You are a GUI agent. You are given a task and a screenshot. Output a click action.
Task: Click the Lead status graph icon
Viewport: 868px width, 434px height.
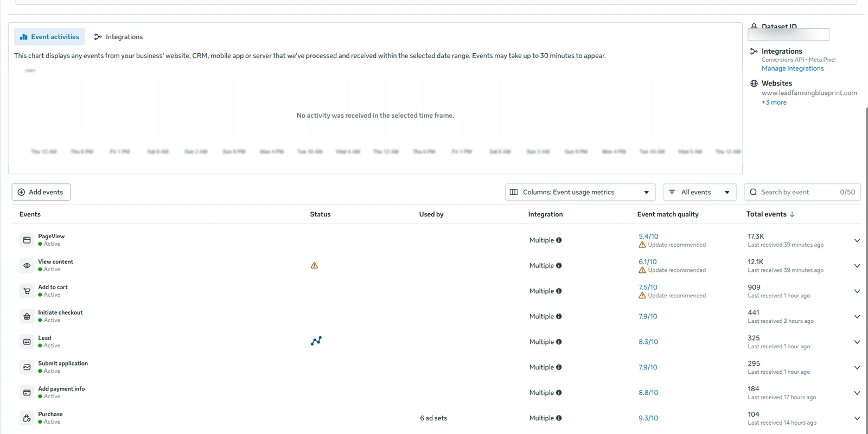tap(316, 341)
